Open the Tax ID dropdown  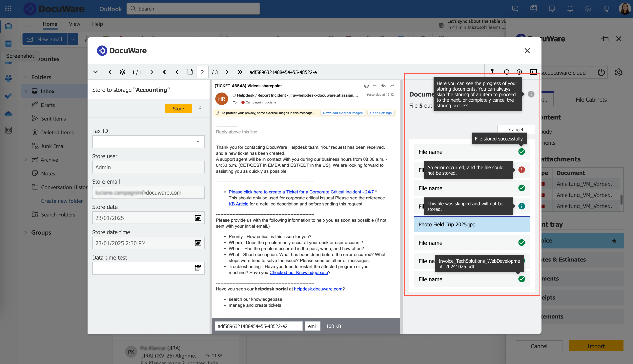point(198,142)
